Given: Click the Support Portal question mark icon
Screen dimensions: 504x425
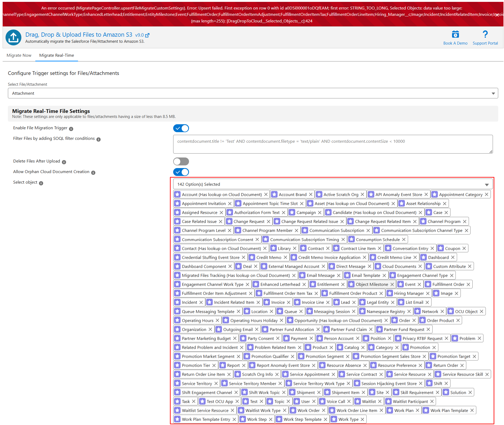Looking at the screenshot, I should coord(485,34).
